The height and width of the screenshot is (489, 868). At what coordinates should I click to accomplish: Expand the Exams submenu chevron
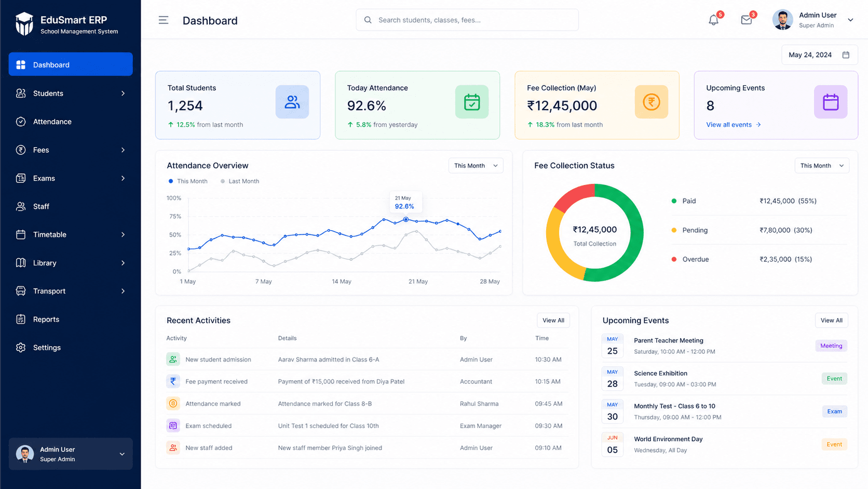[x=123, y=178]
